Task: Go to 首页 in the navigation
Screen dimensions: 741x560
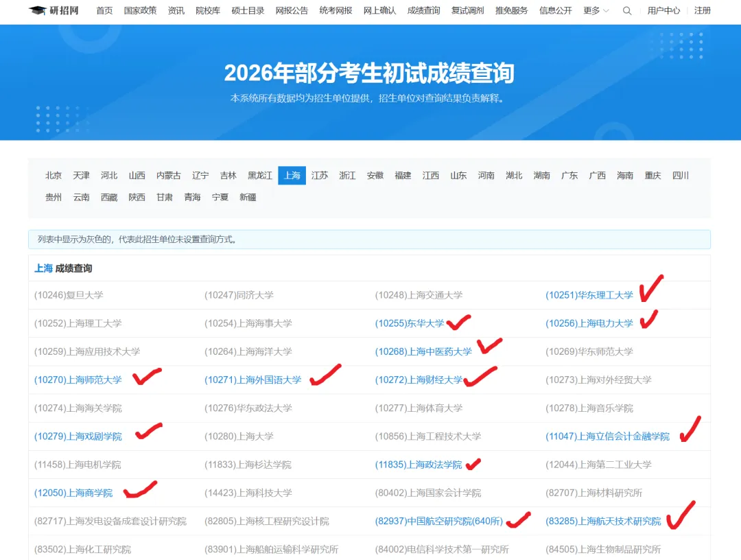Action: 104,10
